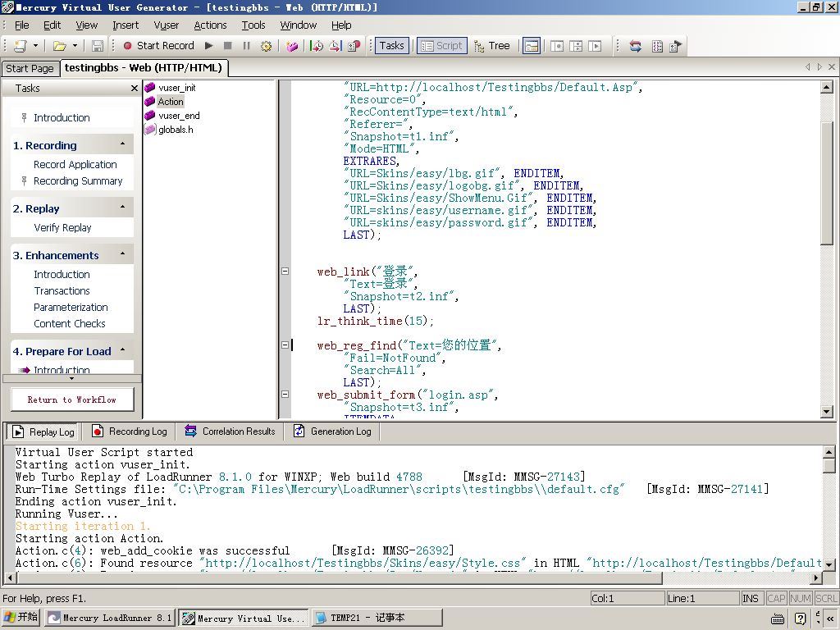
Task: Switch to Script view button
Action: 442,46
